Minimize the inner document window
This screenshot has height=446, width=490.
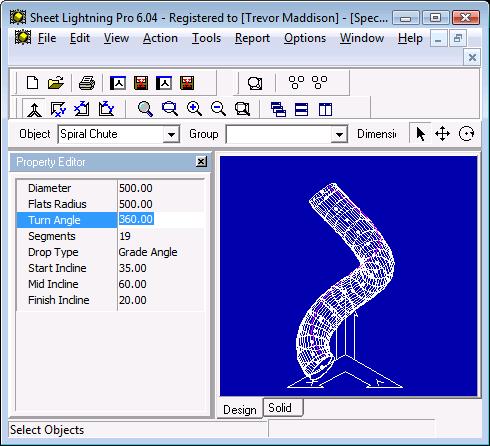pyautogui.click(x=438, y=39)
